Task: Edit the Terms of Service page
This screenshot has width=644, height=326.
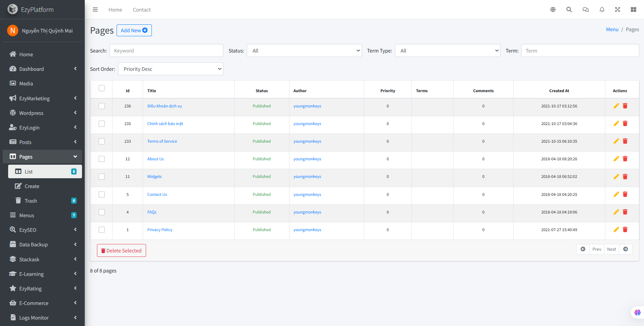Action: 616,141
